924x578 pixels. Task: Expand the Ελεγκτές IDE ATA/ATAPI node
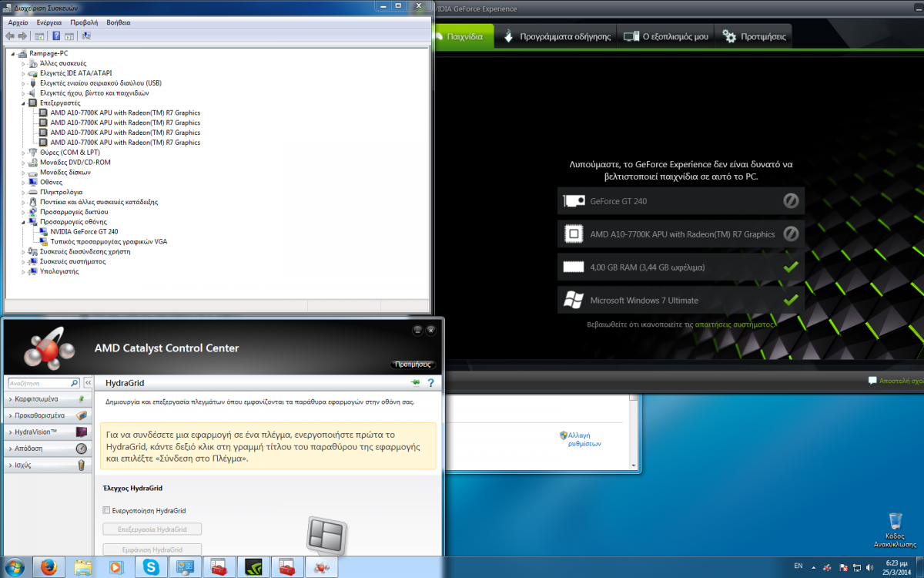[23, 73]
